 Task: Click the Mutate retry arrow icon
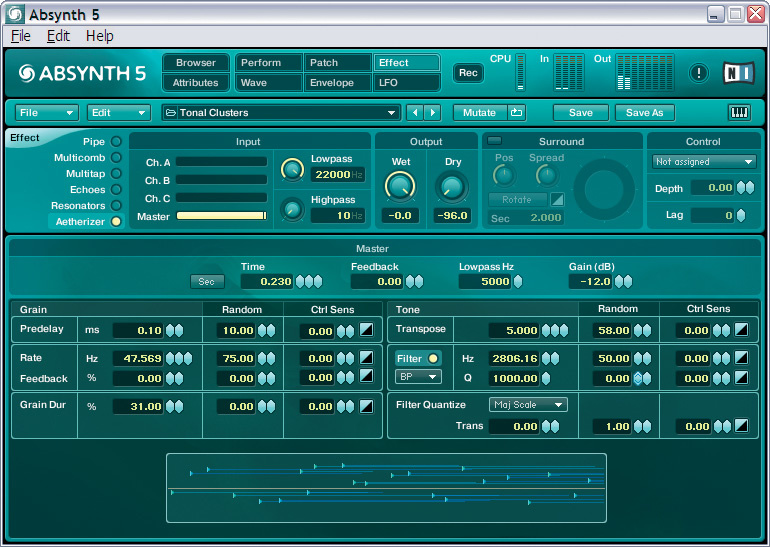pyautogui.click(x=516, y=113)
